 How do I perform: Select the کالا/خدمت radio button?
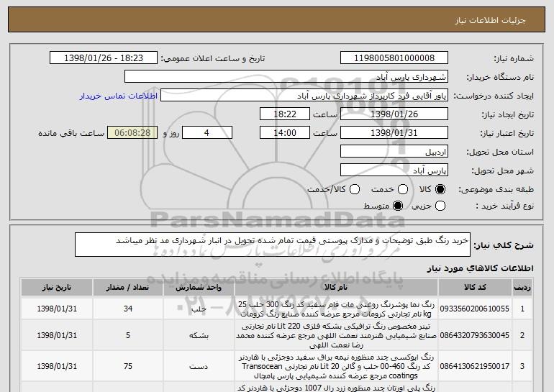coord(355,189)
